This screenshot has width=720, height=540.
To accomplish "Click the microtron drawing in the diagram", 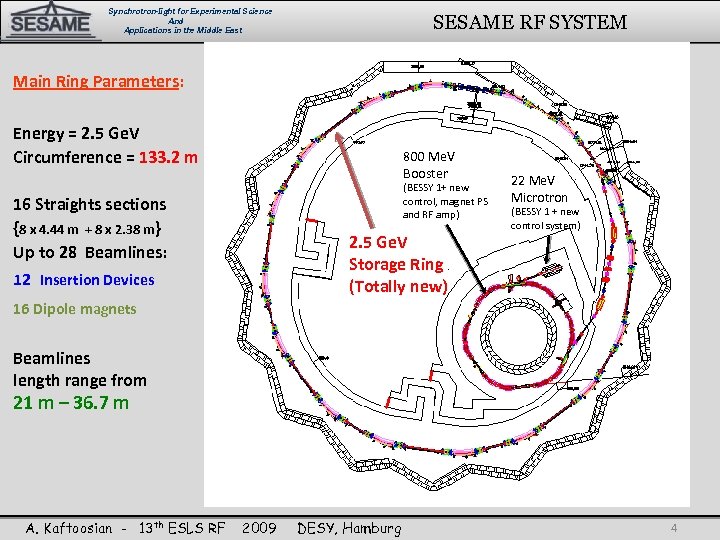I will (x=551, y=270).
